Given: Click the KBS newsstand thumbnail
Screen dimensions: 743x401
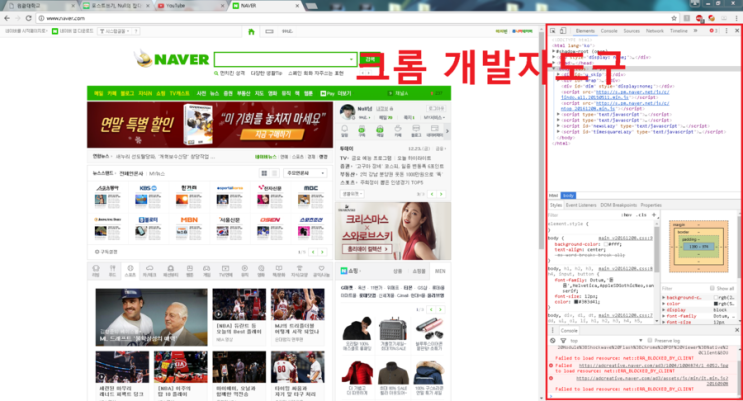Looking at the screenshot, I should (148, 197).
